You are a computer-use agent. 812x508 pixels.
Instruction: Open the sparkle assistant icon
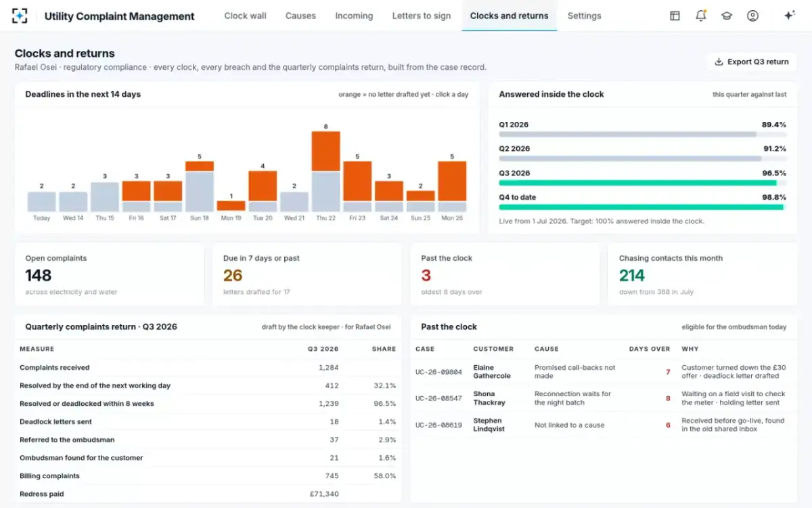[789, 16]
